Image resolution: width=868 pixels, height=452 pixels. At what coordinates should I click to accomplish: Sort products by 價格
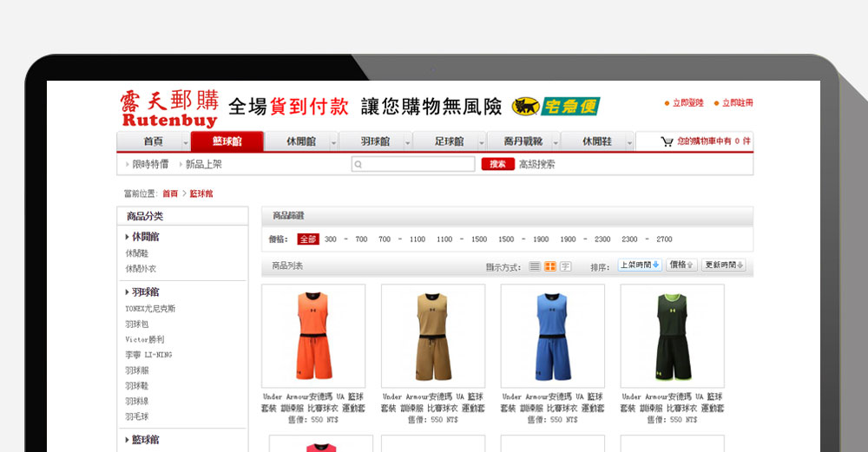[681, 265]
